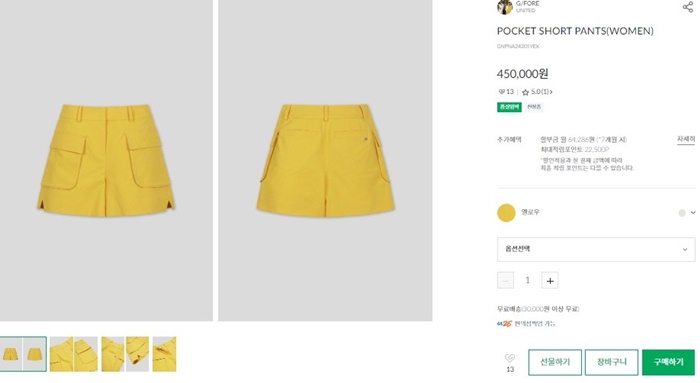Click the star rating 5.0(1) icon
The height and width of the screenshot is (383, 700).
(x=525, y=92)
